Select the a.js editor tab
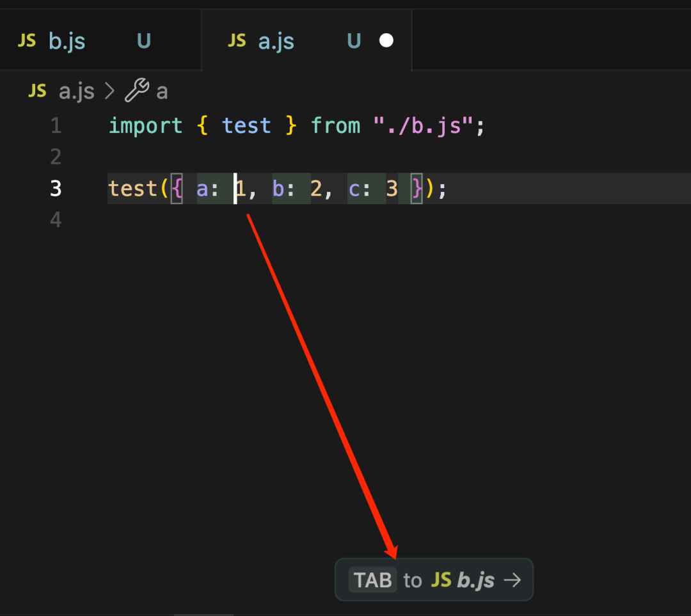The height and width of the screenshot is (616, 691). 276,41
